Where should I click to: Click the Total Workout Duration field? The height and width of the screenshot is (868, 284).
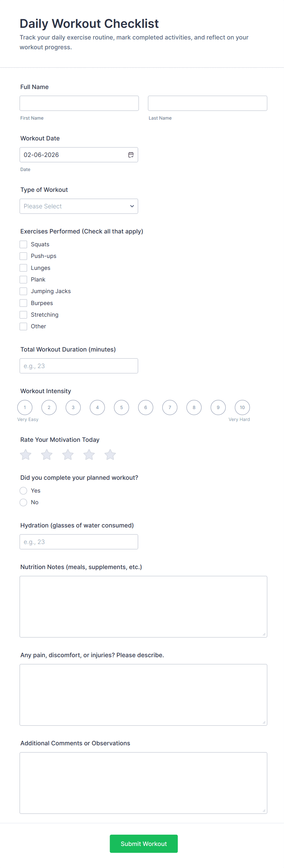pos(79,366)
